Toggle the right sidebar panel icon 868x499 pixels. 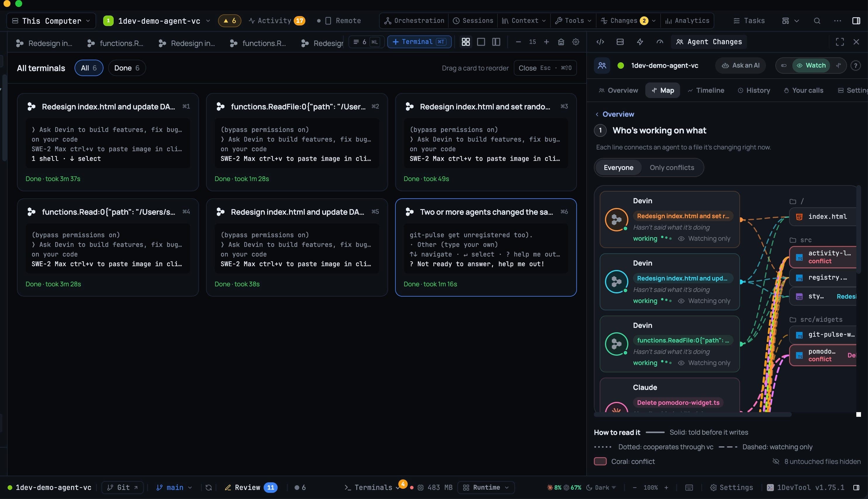coord(856,21)
